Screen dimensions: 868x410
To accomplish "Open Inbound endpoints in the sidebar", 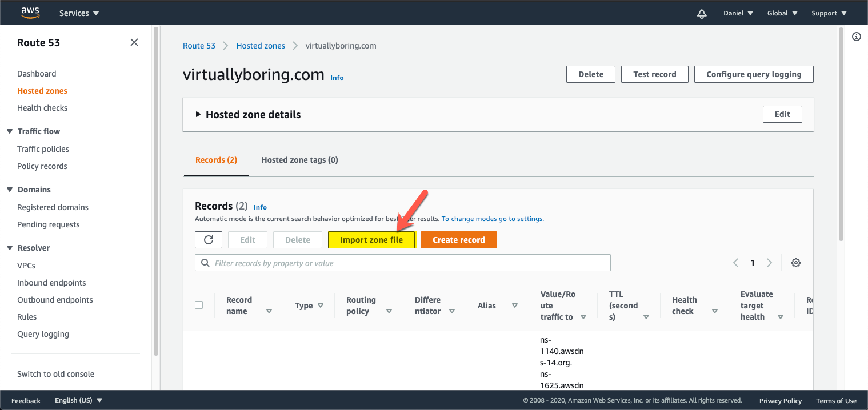I will coord(51,283).
